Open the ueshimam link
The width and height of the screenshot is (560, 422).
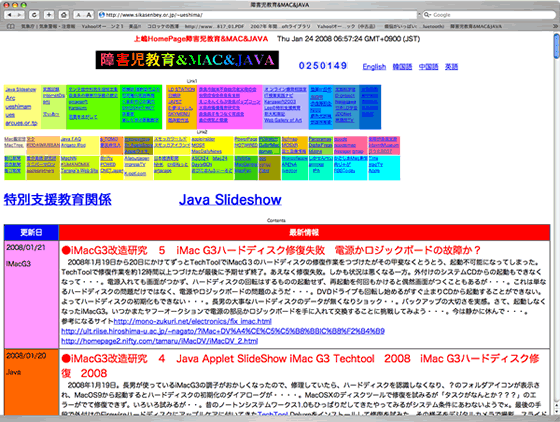pyautogui.click(x=18, y=106)
